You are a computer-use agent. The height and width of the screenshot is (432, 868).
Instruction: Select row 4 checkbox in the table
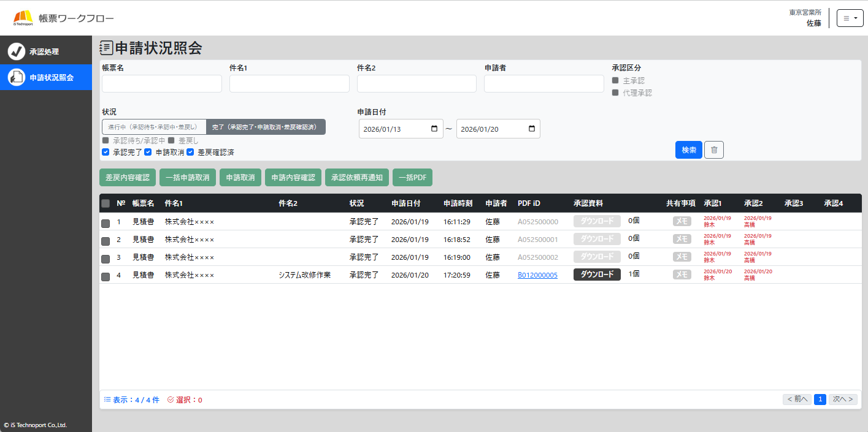click(x=106, y=276)
